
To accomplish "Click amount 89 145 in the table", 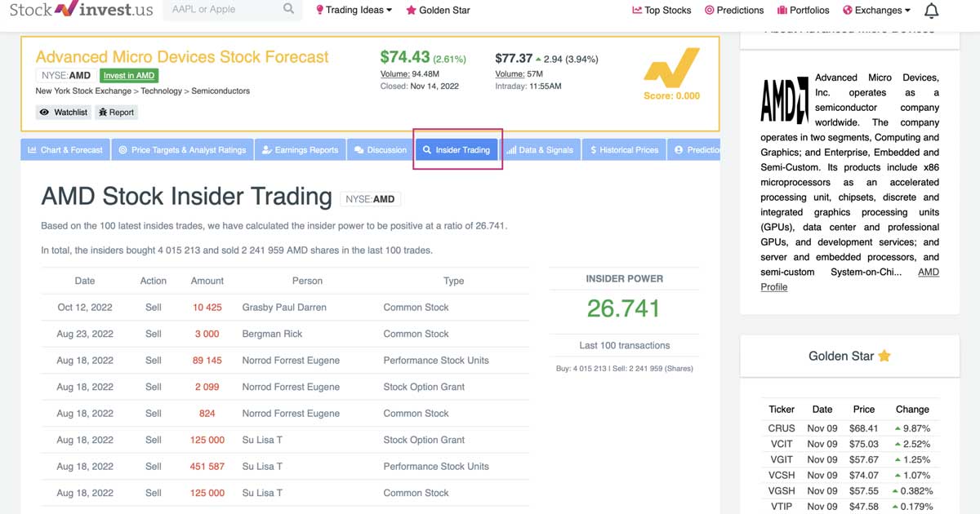I will pos(207,361).
